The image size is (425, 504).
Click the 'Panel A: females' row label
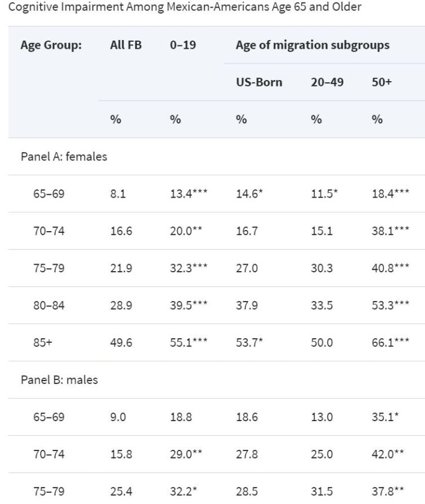[64, 156]
